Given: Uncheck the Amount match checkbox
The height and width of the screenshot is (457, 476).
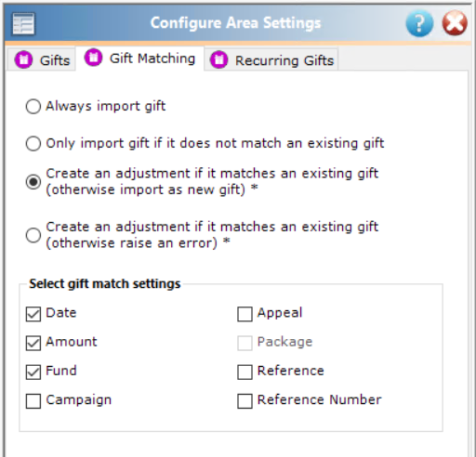Looking at the screenshot, I should pyautogui.click(x=33, y=343).
